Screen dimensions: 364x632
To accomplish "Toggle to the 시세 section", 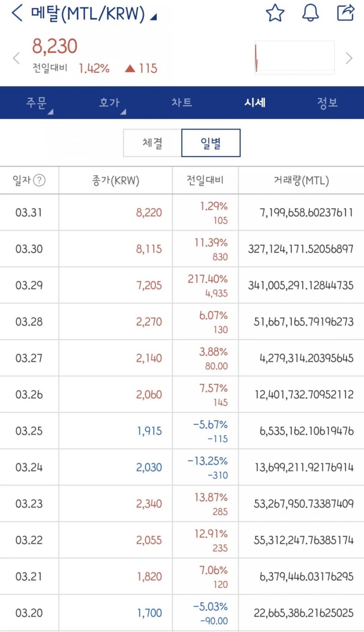I will click(255, 102).
